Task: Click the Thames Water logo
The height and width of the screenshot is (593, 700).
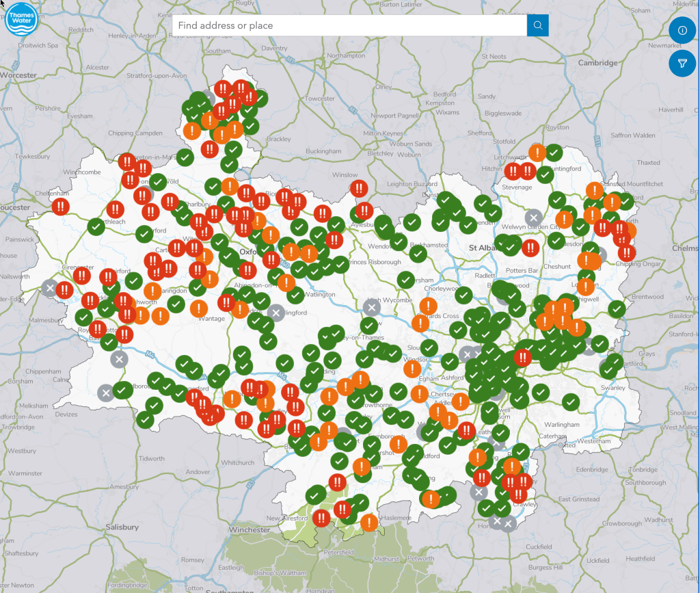Action: pyautogui.click(x=22, y=19)
